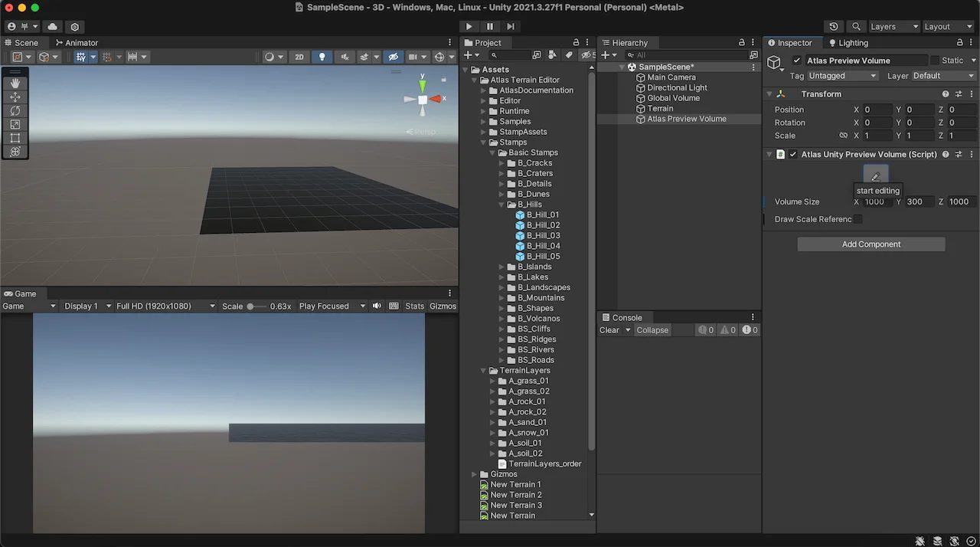Image resolution: width=980 pixels, height=547 pixels.
Task: Open Unity Cloud services
Action: click(x=53, y=27)
